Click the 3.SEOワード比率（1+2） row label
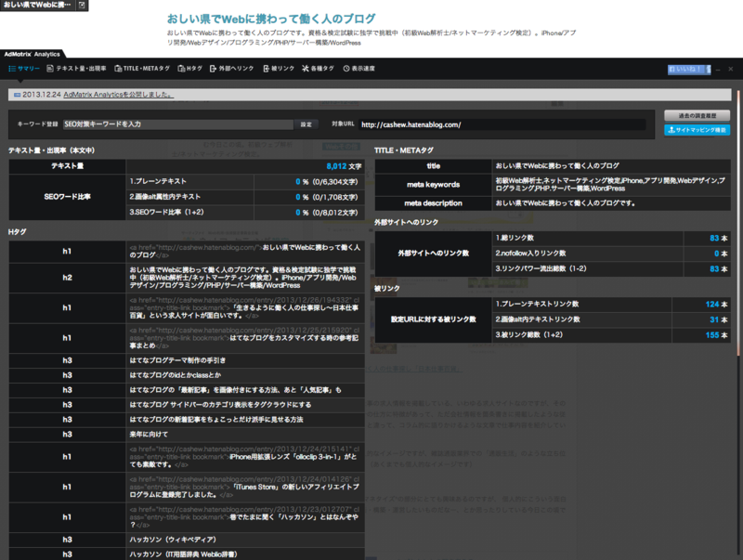Viewport: 743px width, 560px height. (x=166, y=213)
